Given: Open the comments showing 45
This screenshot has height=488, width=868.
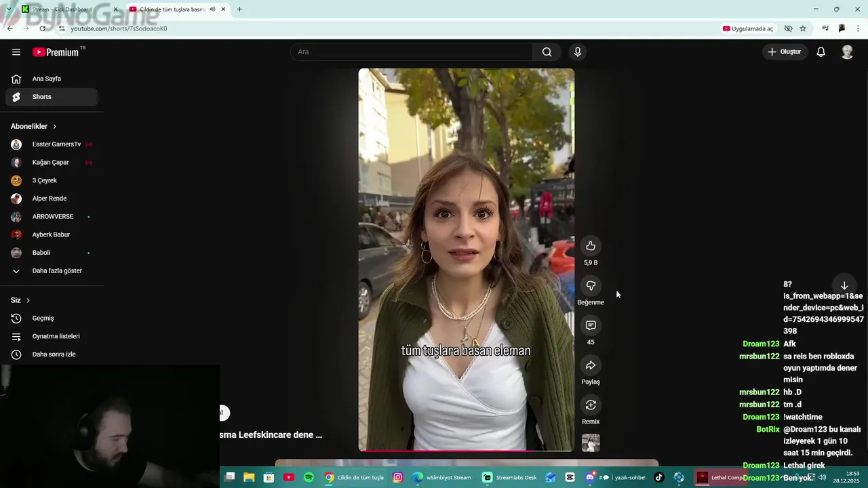Looking at the screenshot, I should [591, 325].
